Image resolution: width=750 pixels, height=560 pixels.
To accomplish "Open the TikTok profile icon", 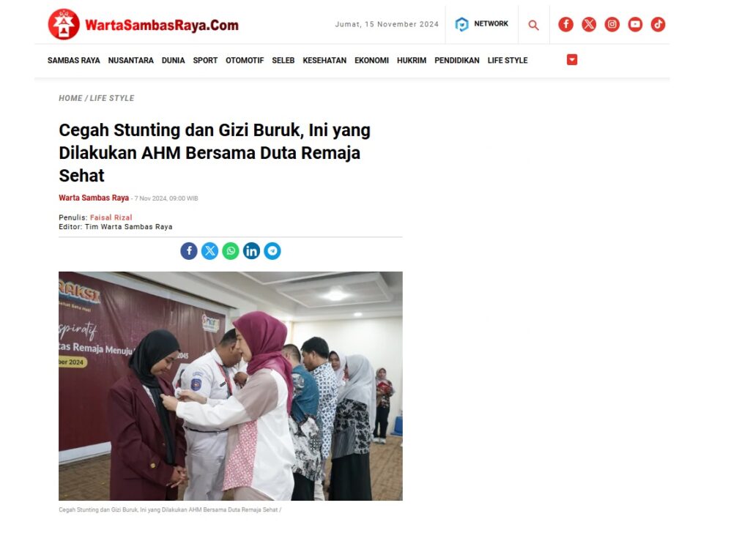I will (x=658, y=24).
